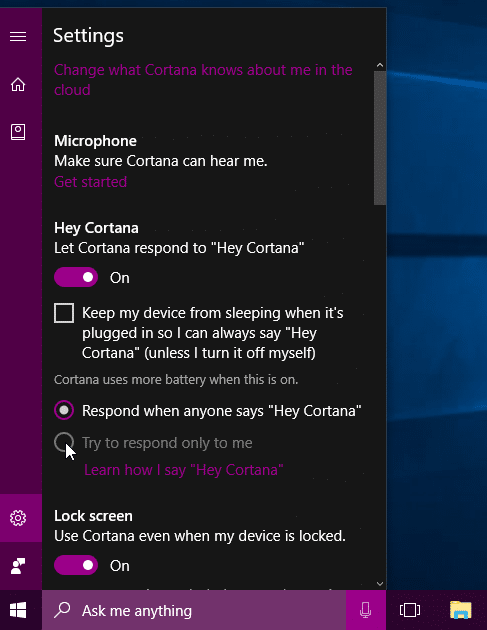Open Task View on the taskbar
The width and height of the screenshot is (487, 630).
pyautogui.click(x=410, y=610)
